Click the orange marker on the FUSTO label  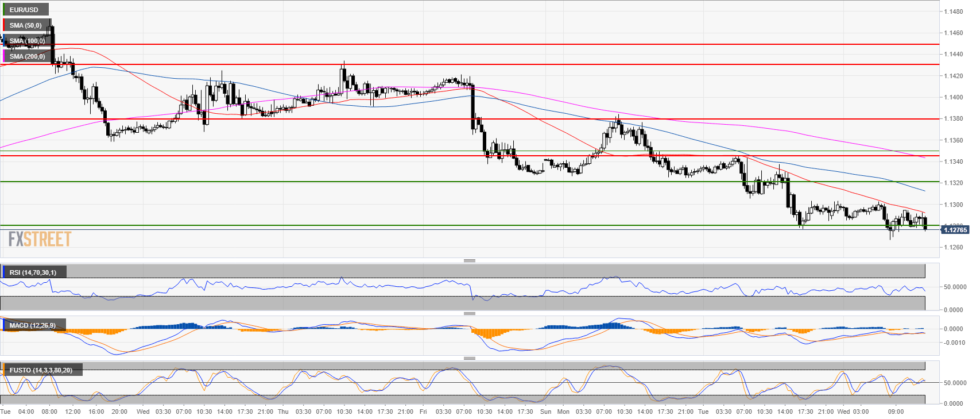pyautogui.click(x=4, y=370)
